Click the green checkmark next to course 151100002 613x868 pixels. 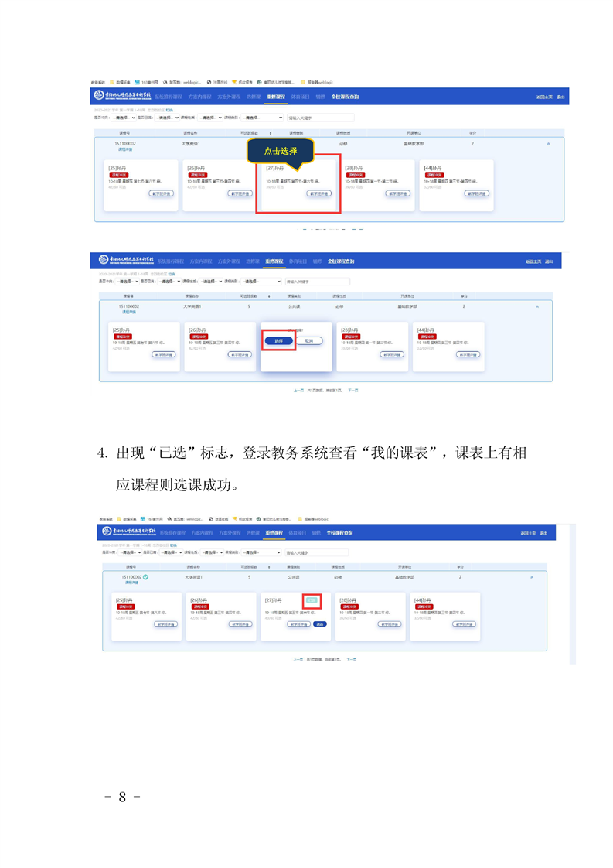(146, 577)
